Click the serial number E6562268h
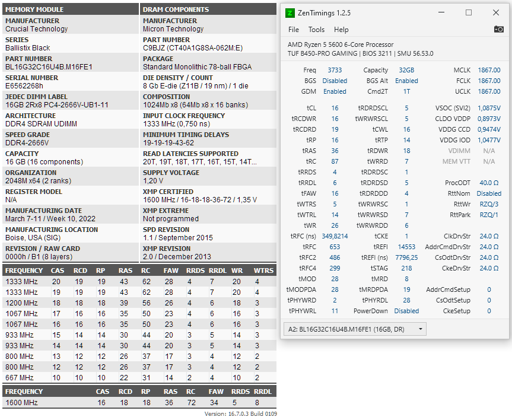 24,86
